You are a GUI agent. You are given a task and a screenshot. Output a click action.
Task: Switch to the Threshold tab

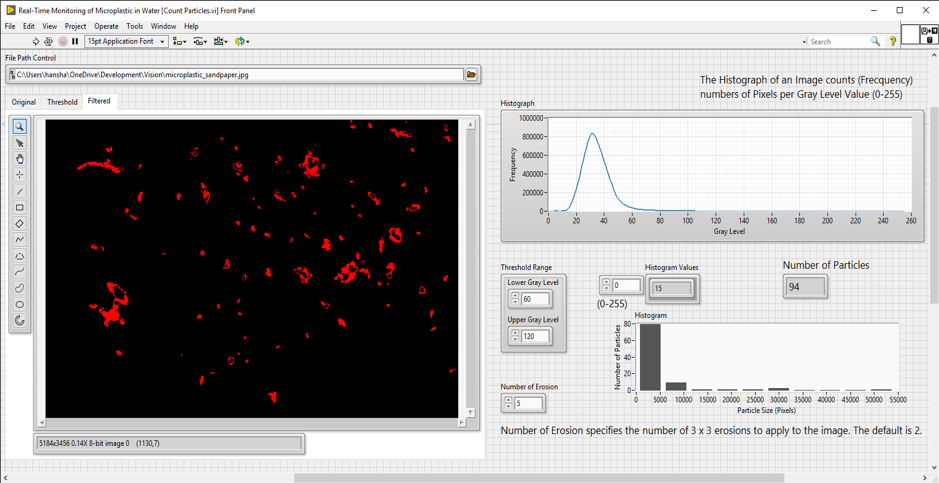tap(62, 102)
